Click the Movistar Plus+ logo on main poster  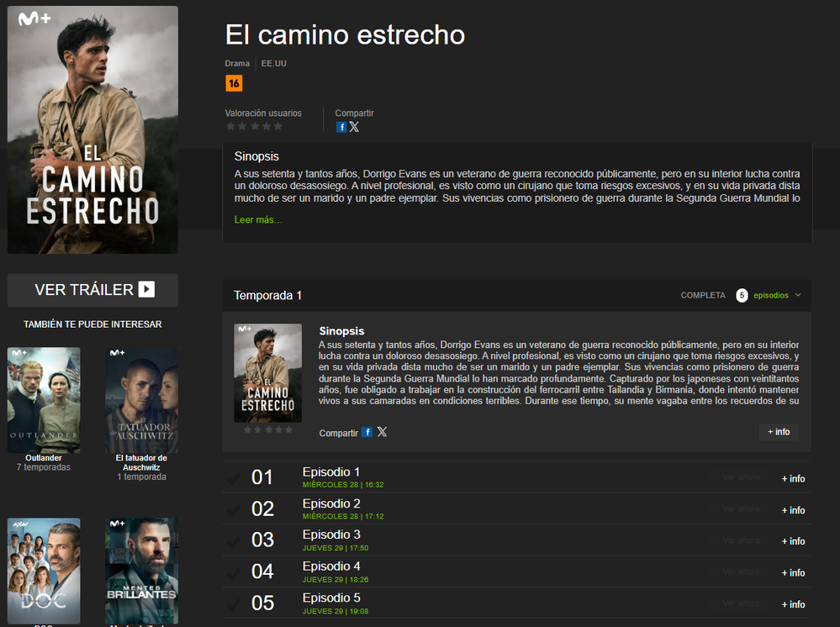click(x=34, y=19)
